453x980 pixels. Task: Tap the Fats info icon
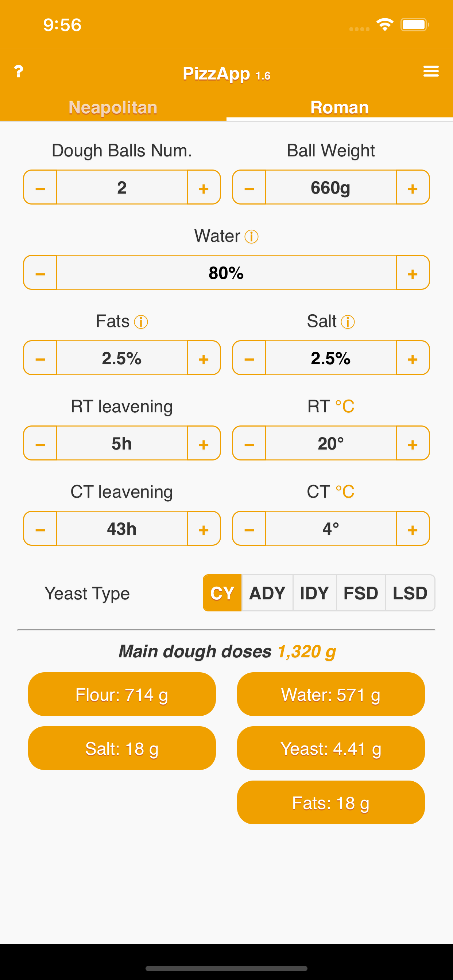pos(141,322)
